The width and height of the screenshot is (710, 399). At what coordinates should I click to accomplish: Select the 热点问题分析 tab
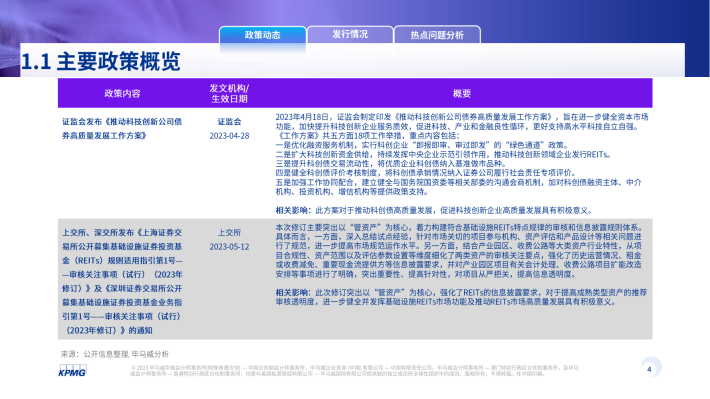click(x=437, y=35)
